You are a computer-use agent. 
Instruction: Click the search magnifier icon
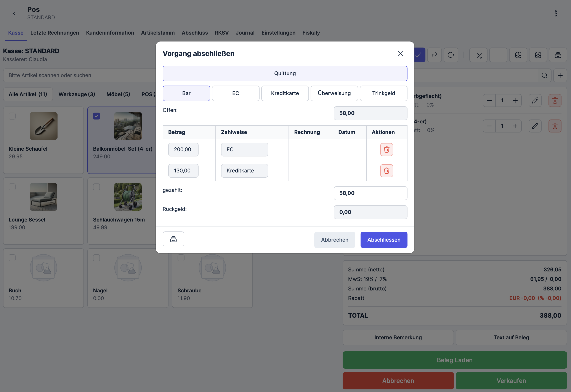click(x=544, y=75)
